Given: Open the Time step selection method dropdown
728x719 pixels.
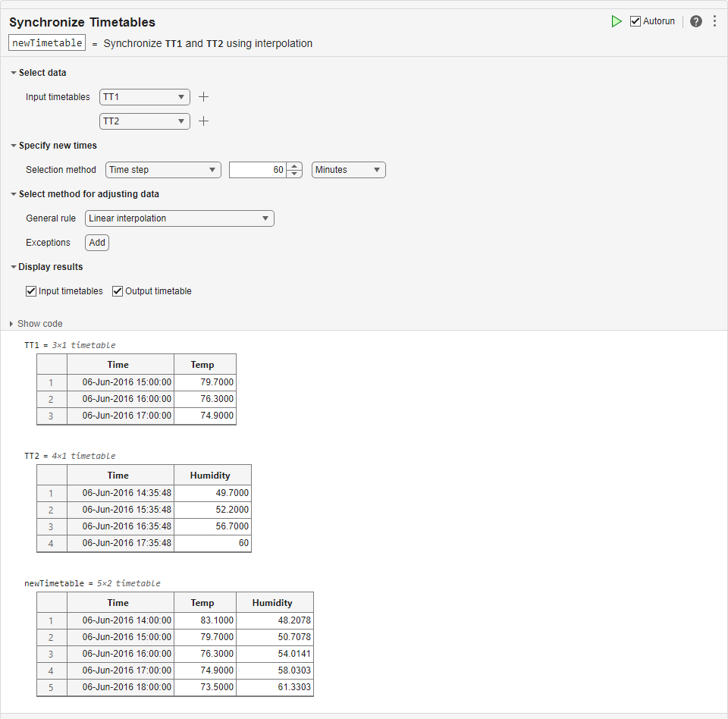Looking at the screenshot, I should point(163,170).
